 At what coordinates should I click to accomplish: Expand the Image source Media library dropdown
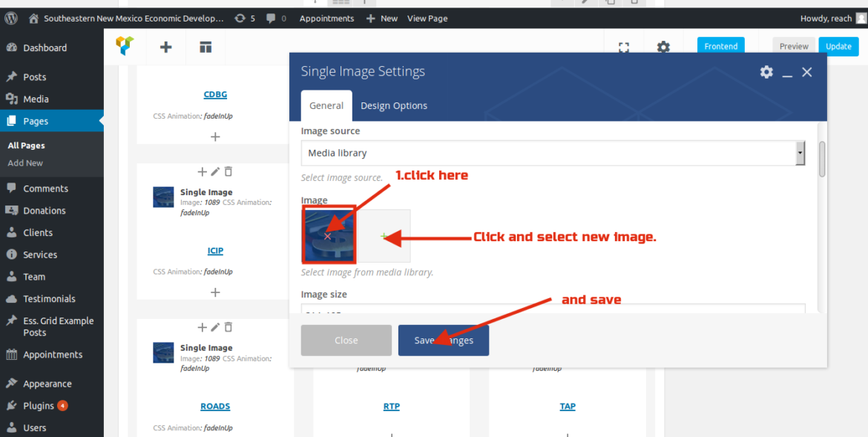coord(553,154)
